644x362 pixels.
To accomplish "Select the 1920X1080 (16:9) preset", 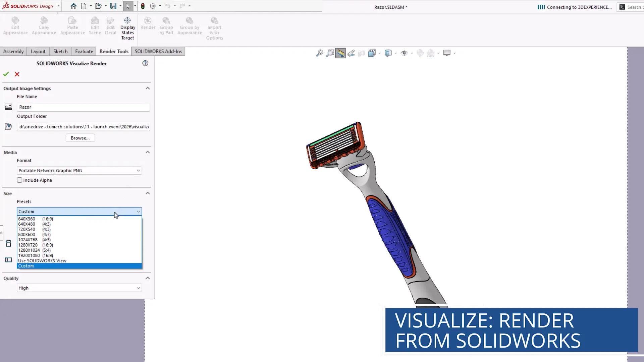I will (x=79, y=255).
